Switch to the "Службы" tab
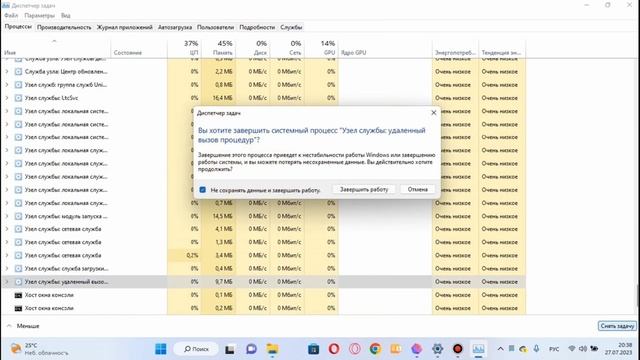The width and height of the screenshot is (640, 360). coord(291,27)
